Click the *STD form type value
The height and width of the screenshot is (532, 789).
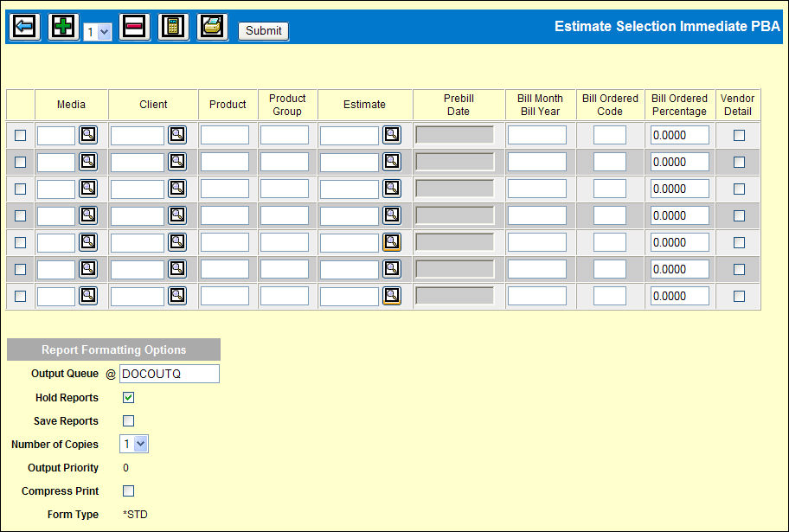point(135,515)
